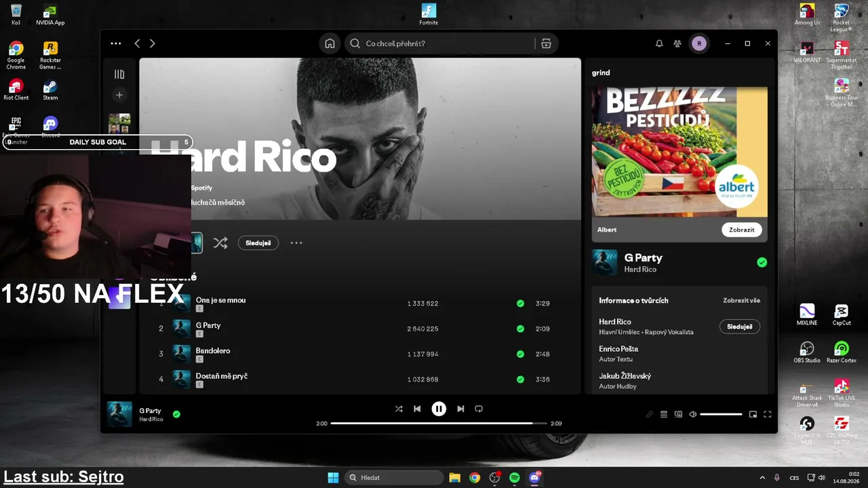Toggle the liked checkmark for 'Bandolero'
The height and width of the screenshot is (488, 868).
520,354
